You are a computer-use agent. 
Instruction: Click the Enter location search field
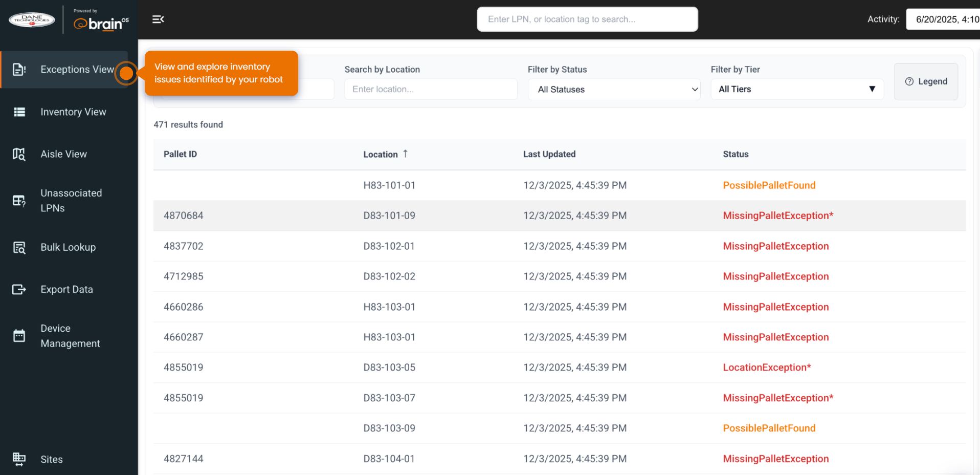[x=431, y=90]
